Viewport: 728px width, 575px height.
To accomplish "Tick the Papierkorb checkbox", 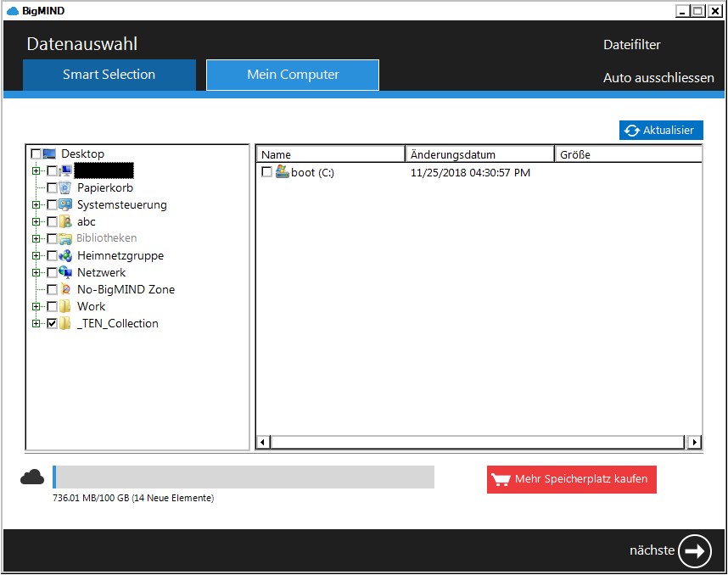I will 52,188.
